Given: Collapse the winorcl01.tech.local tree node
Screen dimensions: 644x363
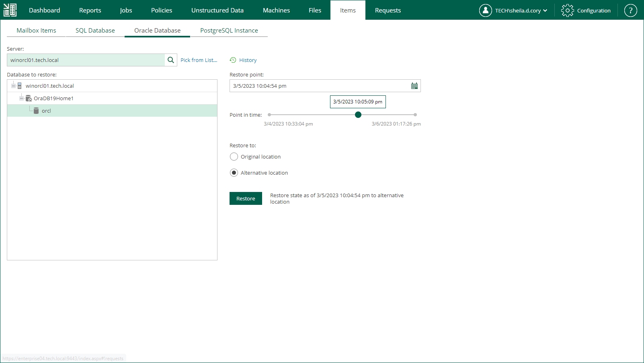Looking at the screenshot, I should (x=13, y=85).
